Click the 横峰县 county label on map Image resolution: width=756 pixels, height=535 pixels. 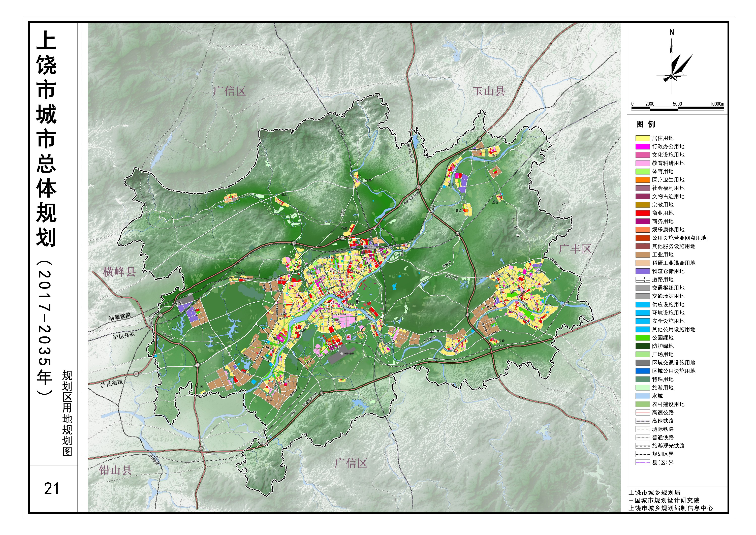(x=119, y=272)
